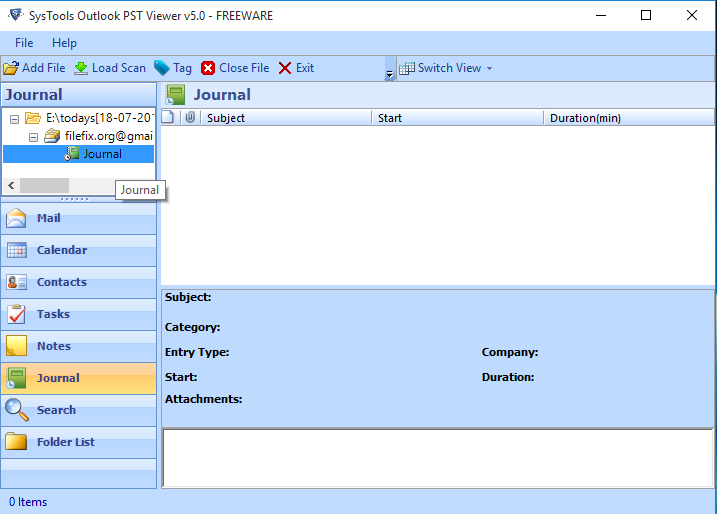Click the Tag button label

point(182,69)
